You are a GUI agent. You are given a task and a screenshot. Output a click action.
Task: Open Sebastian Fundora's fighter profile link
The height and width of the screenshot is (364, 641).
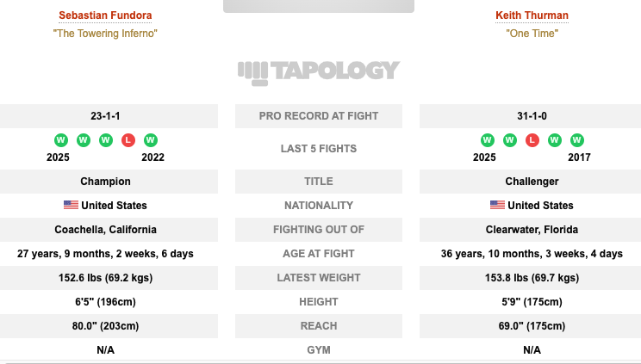click(x=105, y=15)
